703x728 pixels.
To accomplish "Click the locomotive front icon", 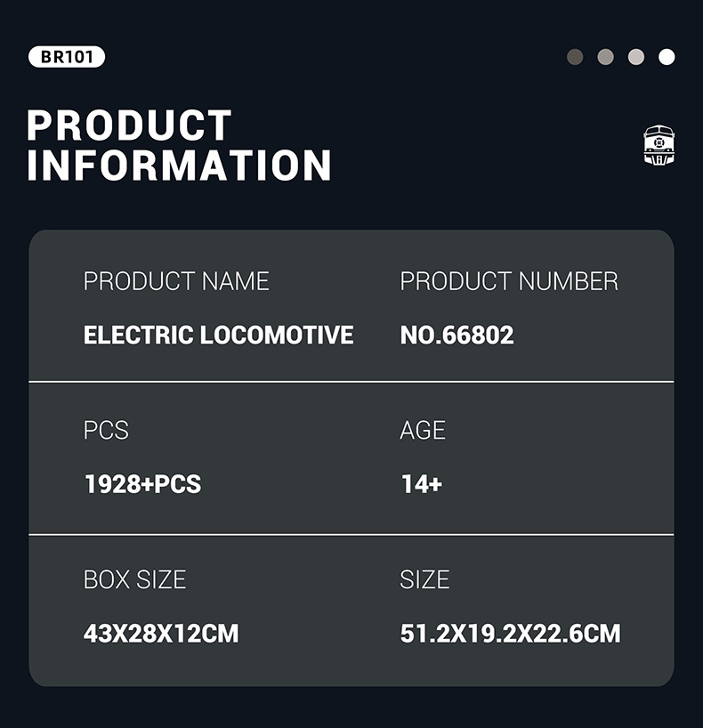I will click(x=659, y=145).
